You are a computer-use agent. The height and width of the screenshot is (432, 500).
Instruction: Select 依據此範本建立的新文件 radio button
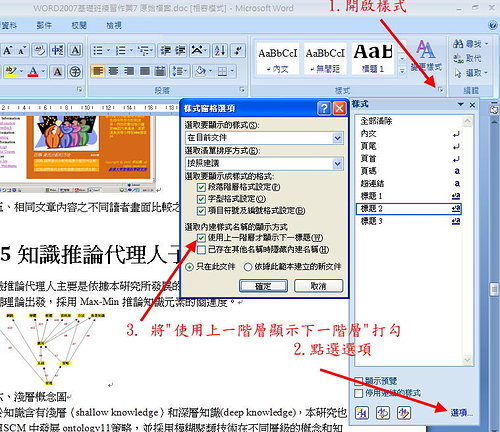(x=248, y=267)
